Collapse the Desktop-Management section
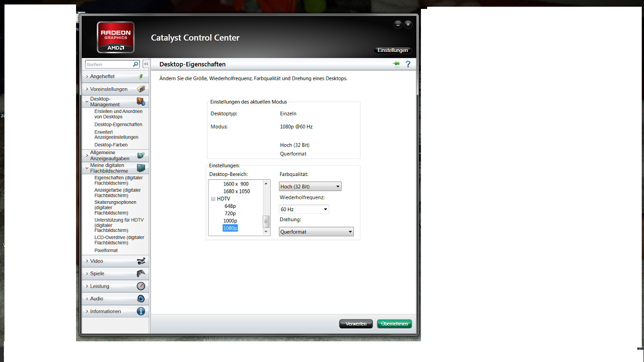This screenshot has height=362, width=644. click(87, 101)
